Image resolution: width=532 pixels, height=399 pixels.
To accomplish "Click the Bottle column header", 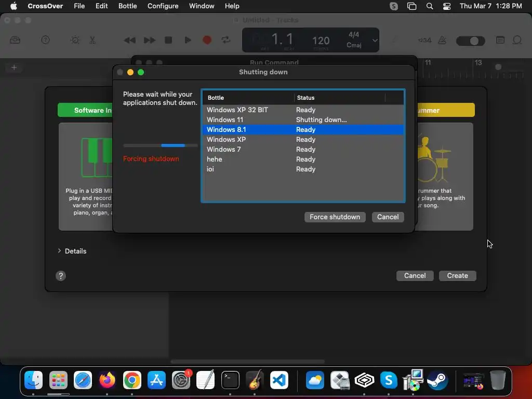I will [248, 98].
